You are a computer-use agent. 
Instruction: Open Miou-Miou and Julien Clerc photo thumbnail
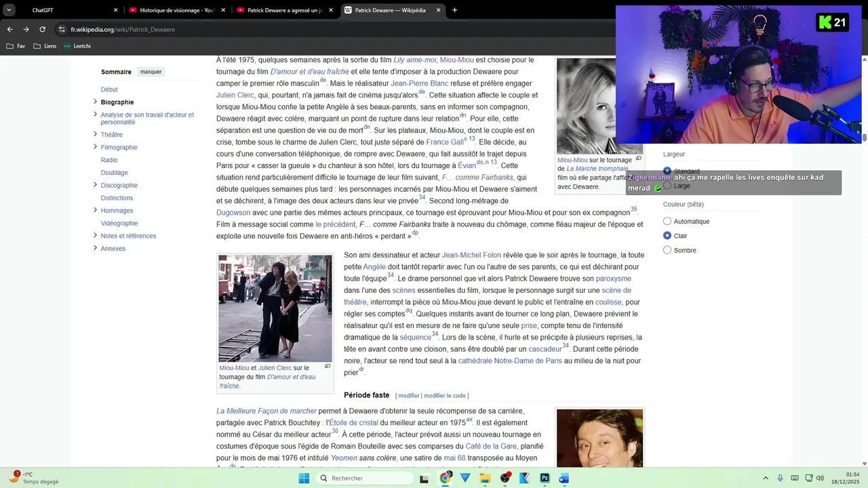coord(275,308)
